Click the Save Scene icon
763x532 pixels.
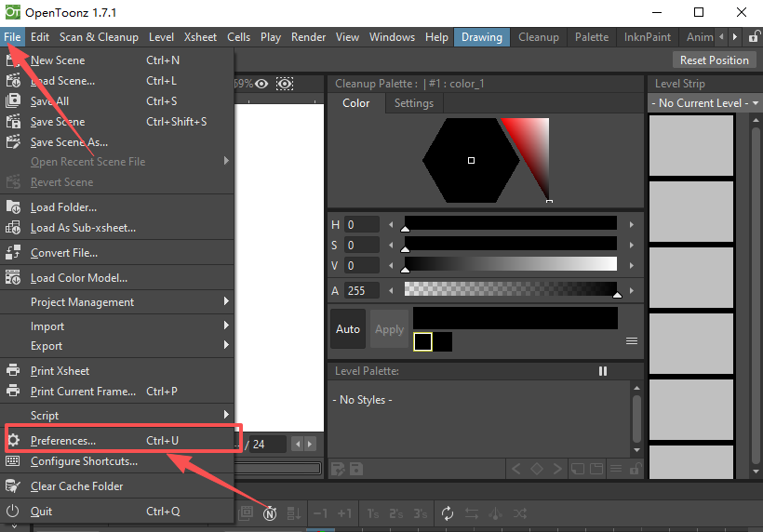(13, 121)
